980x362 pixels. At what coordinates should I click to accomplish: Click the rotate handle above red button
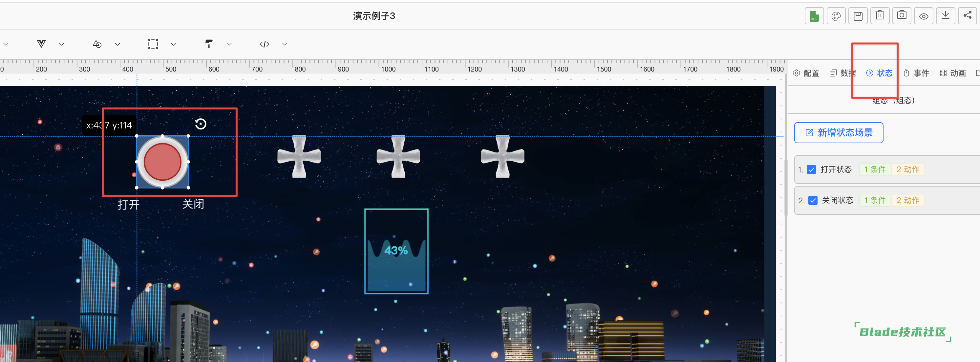201,124
